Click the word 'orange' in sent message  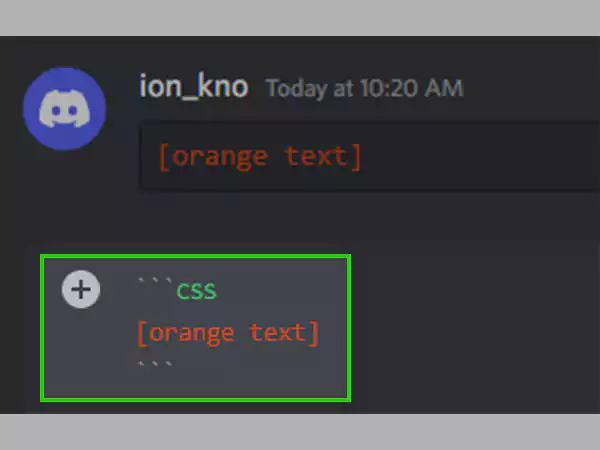coord(219,157)
